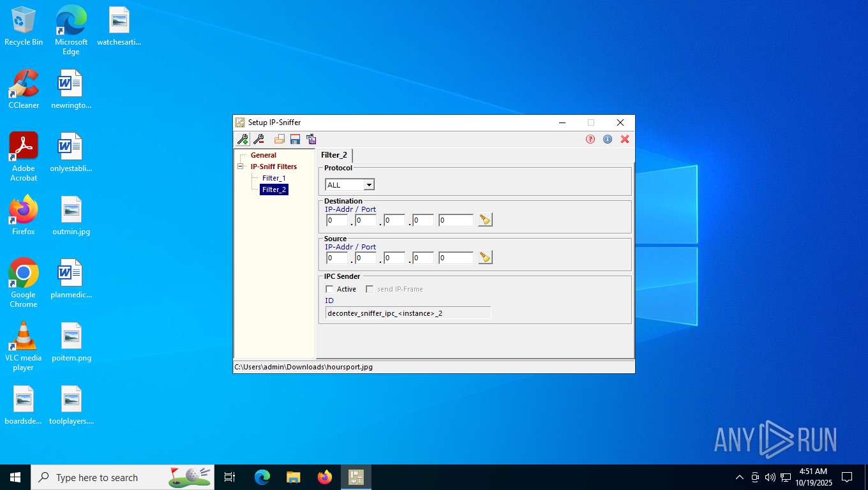Select watchesarti... image file on desktop

119,27
